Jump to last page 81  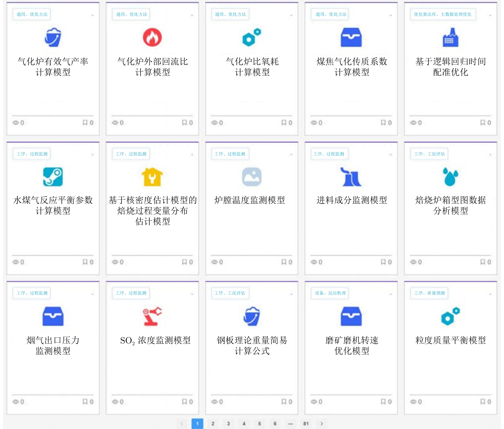coord(306,424)
